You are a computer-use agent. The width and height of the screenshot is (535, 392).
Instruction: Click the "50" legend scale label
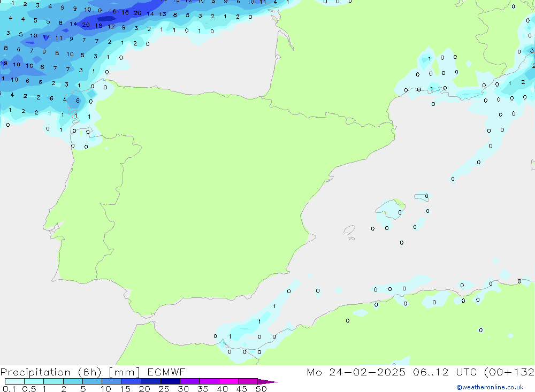(x=261, y=389)
